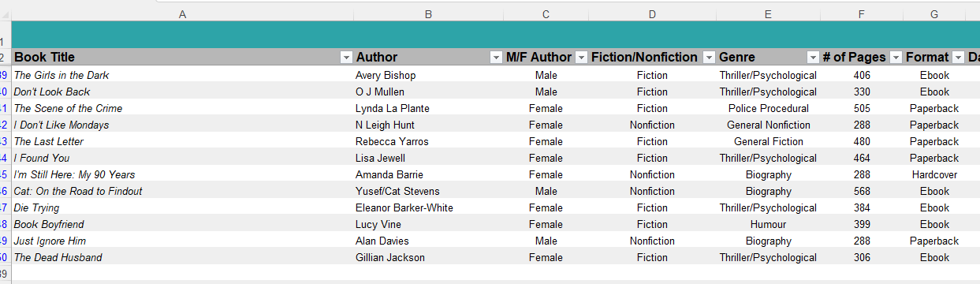Open the Author column filter dropdown
The height and width of the screenshot is (284, 980).
496,58
